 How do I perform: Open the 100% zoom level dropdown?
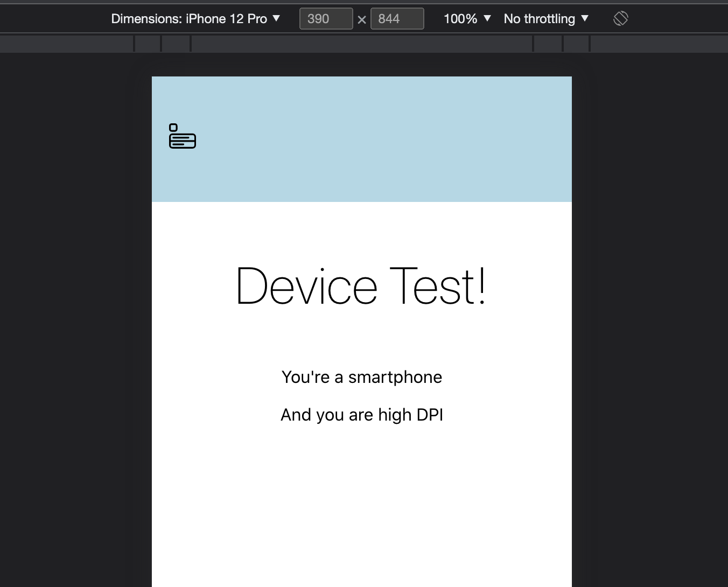(x=466, y=18)
